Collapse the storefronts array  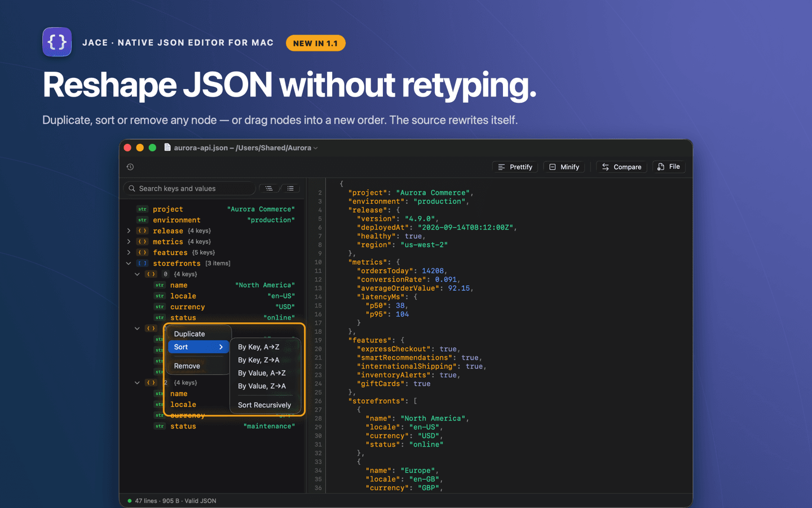pos(129,264)
